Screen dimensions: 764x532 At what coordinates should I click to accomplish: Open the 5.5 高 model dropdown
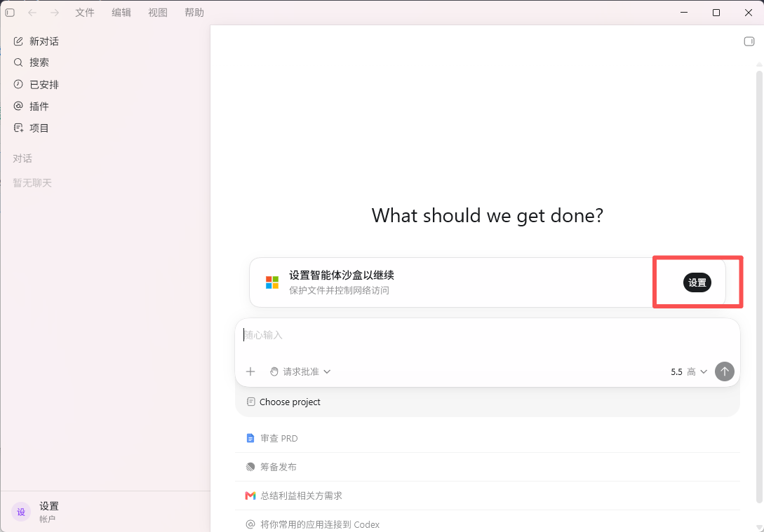[688, 372]
